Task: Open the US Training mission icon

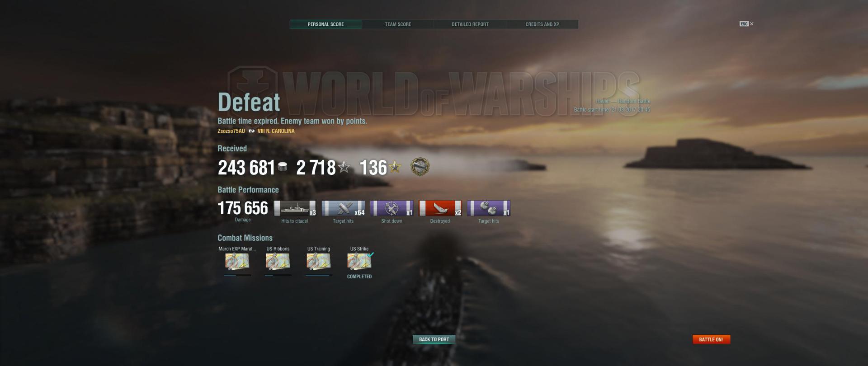Action: point(318,262)
